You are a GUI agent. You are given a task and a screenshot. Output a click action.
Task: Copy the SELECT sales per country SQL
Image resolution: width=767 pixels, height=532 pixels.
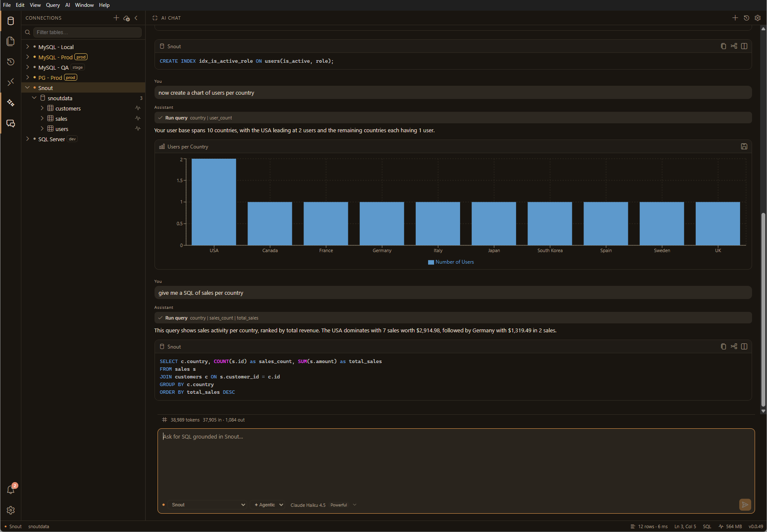(x=723, y=346)
